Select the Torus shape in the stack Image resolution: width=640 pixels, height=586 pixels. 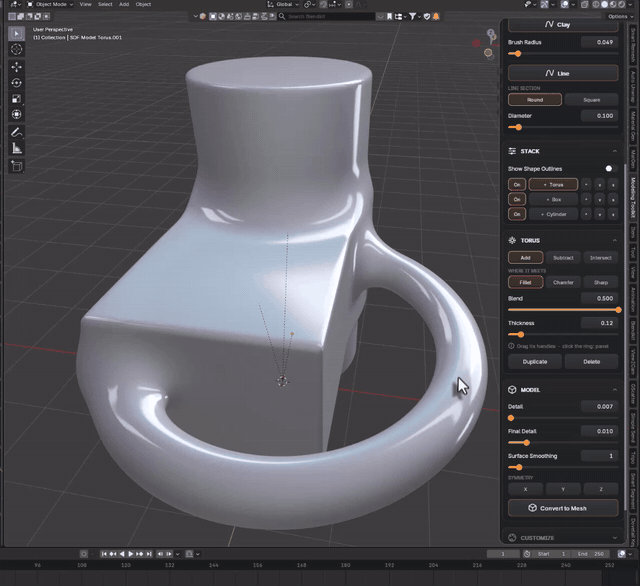coord(553,184)
